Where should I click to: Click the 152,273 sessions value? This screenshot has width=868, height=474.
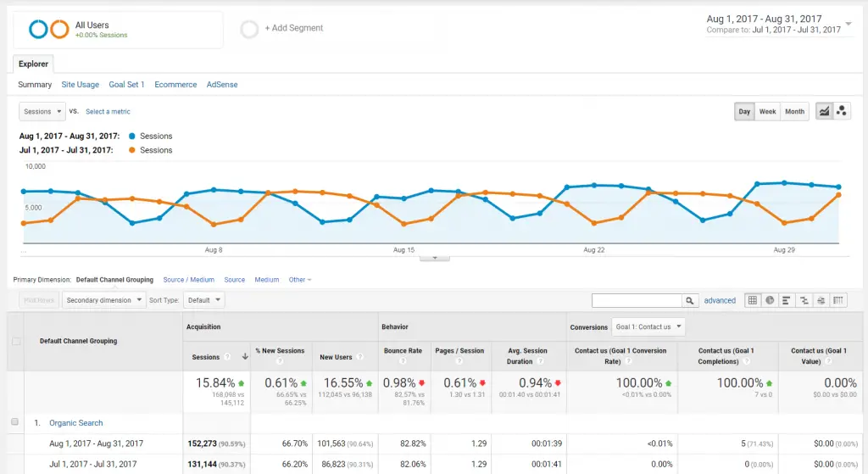click(202, 443)
